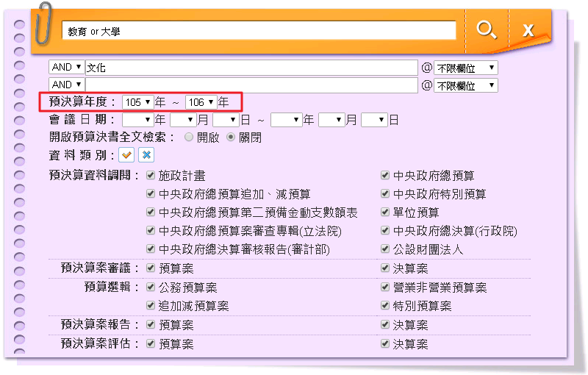Click the keyword field containing 文化
Image resolution: width=588 pixels, height=375 pixels.
(251, 68)
